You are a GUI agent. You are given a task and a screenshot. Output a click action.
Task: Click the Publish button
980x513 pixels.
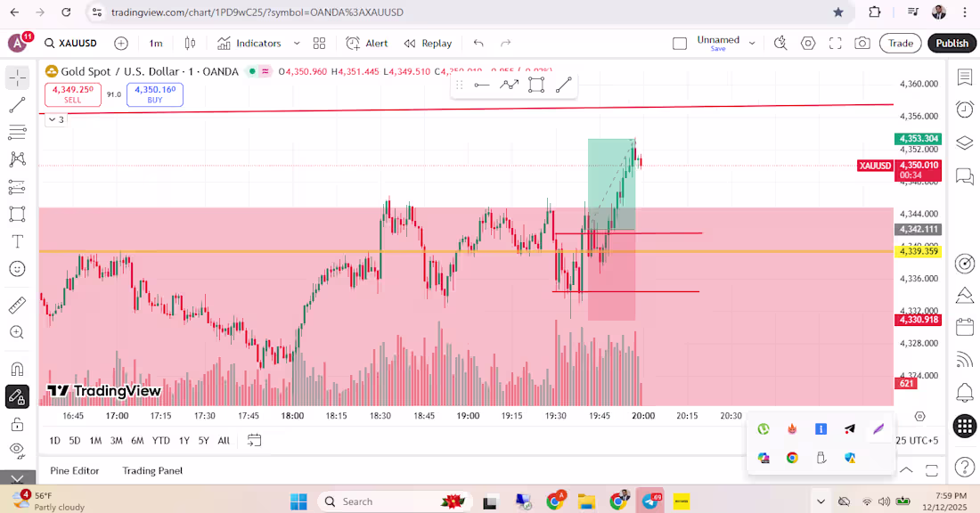click(951, 43)
